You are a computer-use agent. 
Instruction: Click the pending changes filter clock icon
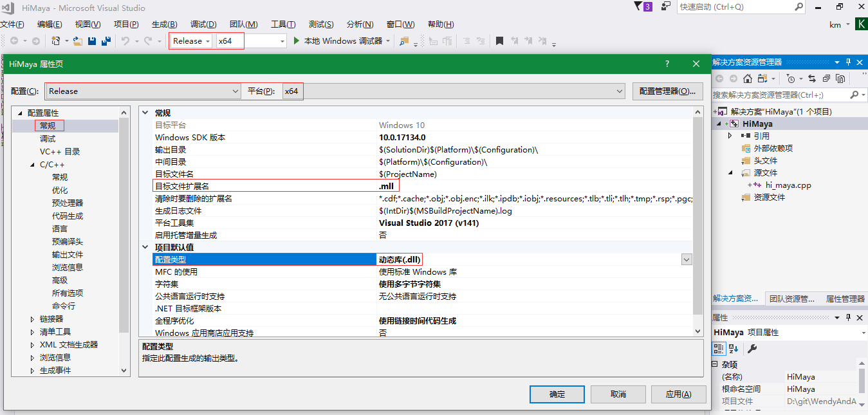(x=791, y=78)
